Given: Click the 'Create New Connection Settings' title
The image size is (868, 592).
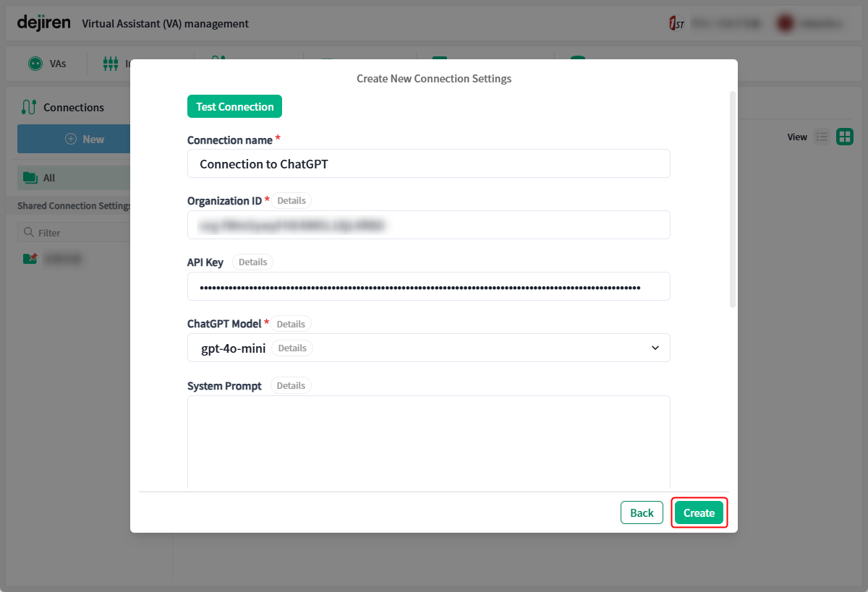Looking at the screenshot, I should pyautogui.click(x=434, y=78).
